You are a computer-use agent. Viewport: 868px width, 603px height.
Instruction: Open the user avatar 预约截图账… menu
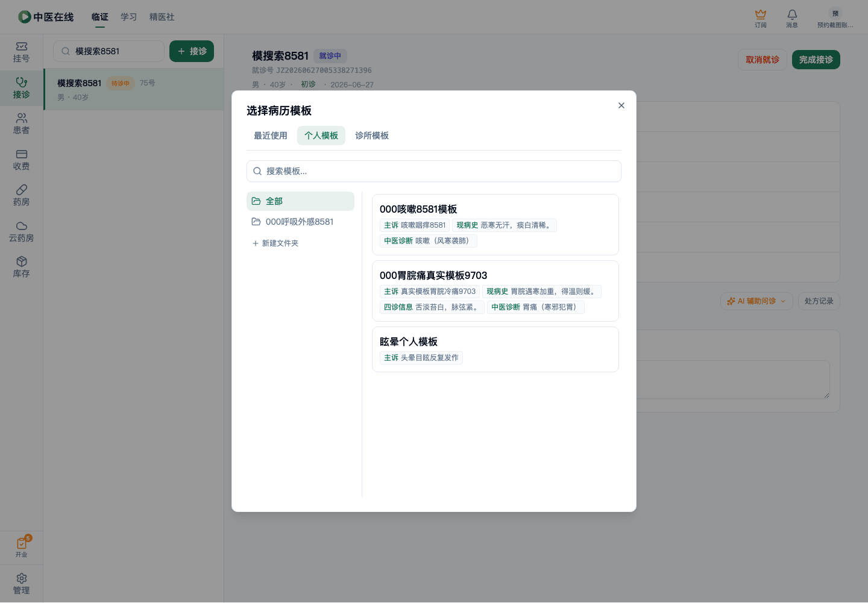pos(835,18)
